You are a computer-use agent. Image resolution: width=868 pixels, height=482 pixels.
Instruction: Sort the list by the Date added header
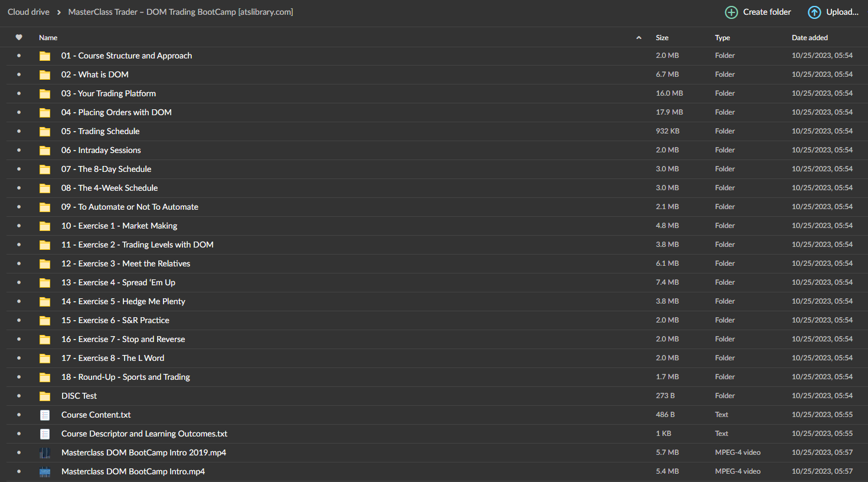tap(810, 38)
